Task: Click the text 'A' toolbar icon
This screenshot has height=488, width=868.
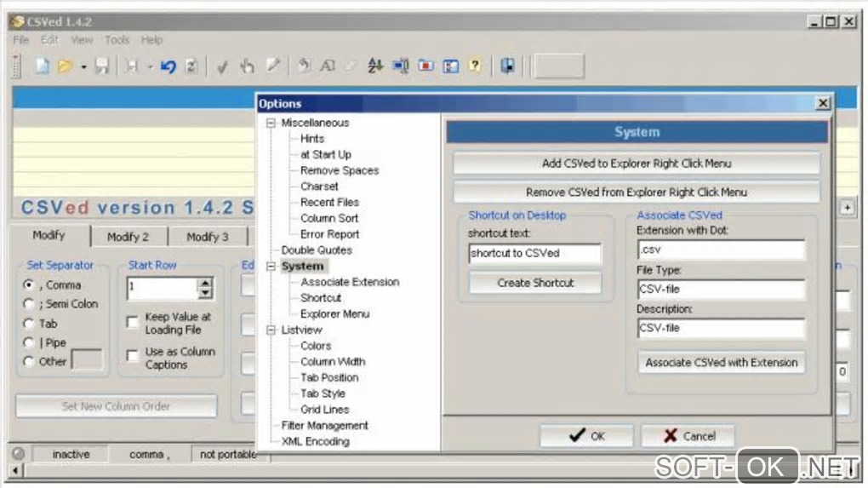Action: pos(328,66)
